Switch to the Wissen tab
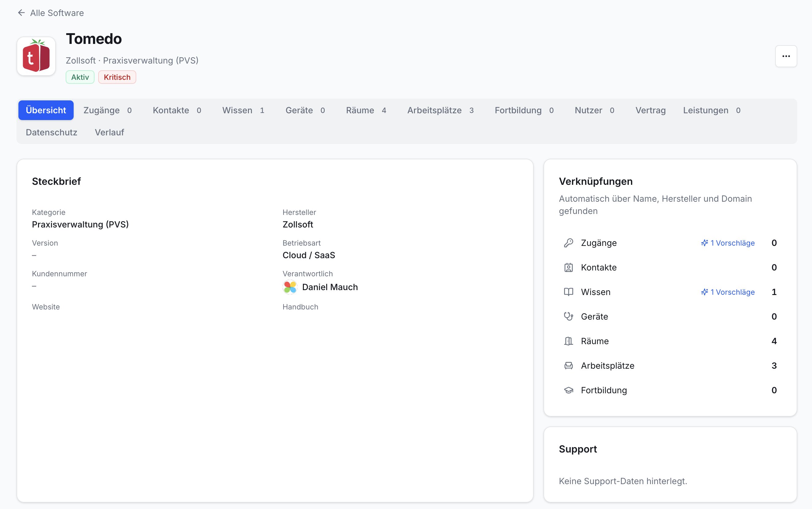 [243, 110]
